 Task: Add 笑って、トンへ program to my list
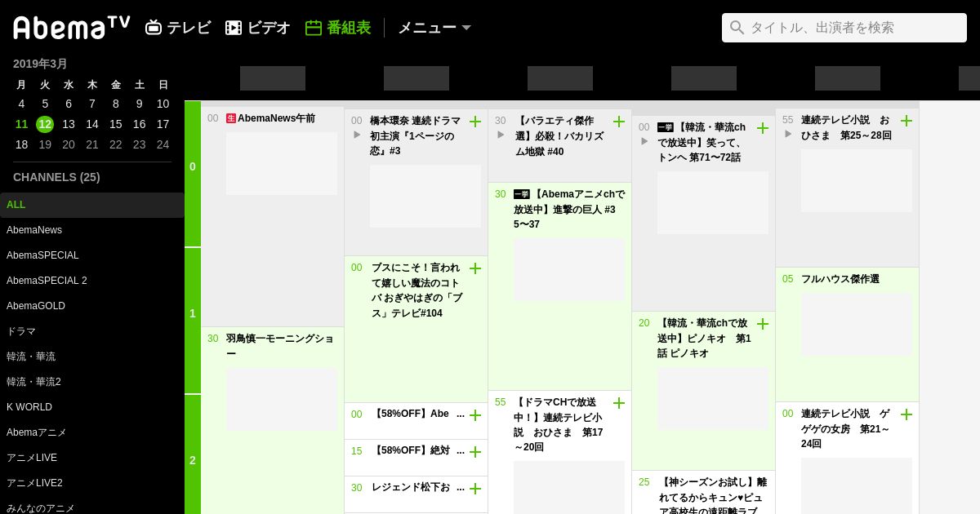(763, 128)
